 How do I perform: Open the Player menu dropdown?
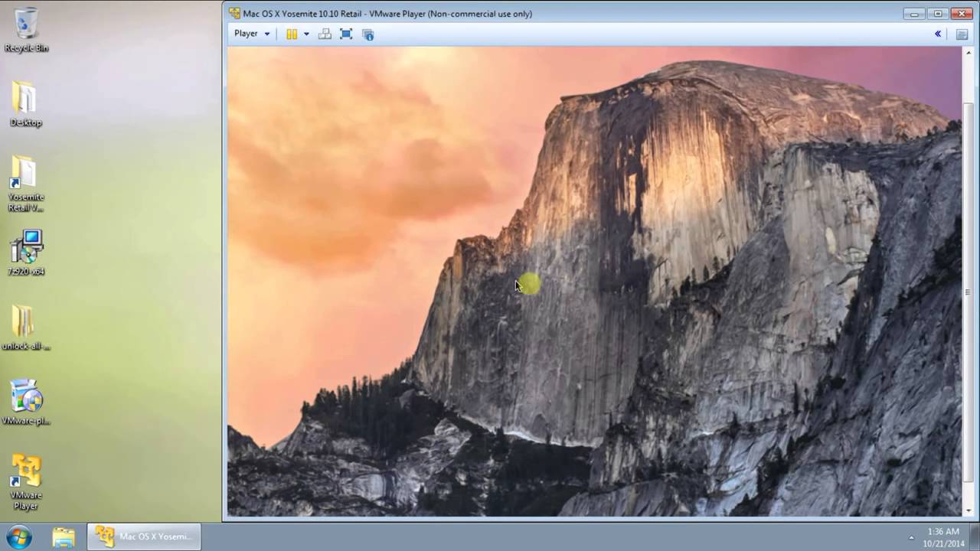click(252, 34)
